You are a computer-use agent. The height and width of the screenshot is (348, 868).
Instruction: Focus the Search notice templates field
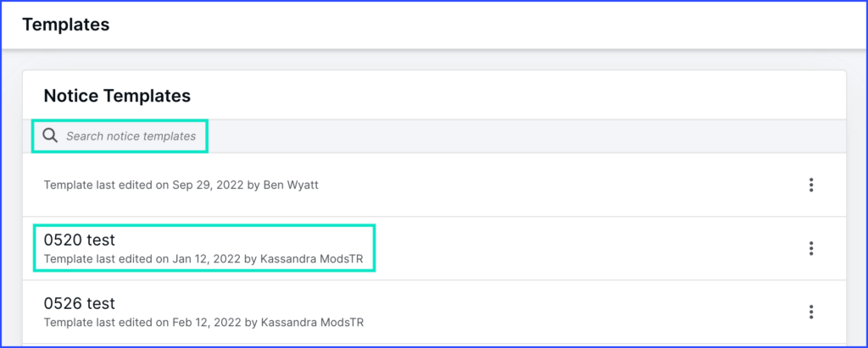click(x=131, y=136)
